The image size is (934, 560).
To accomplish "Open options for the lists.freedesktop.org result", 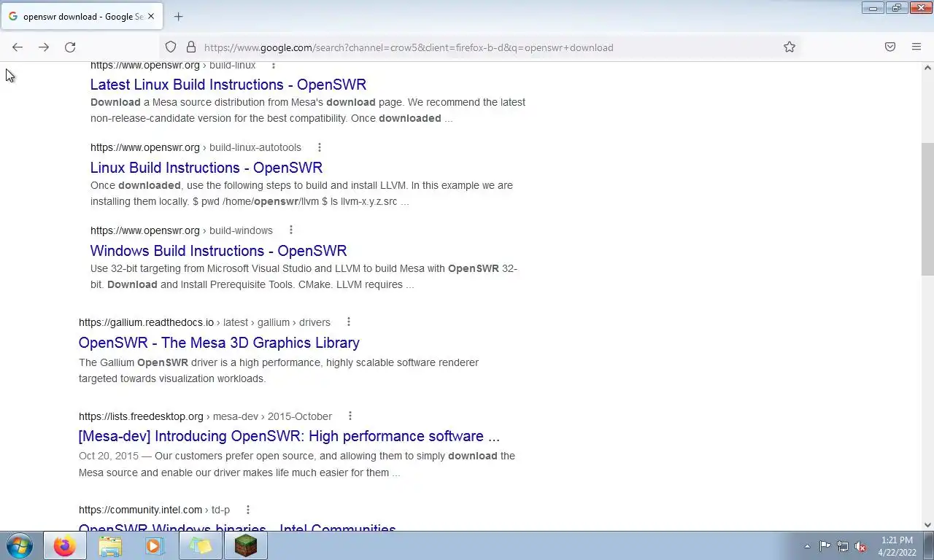I will click(x=350, y=416).
